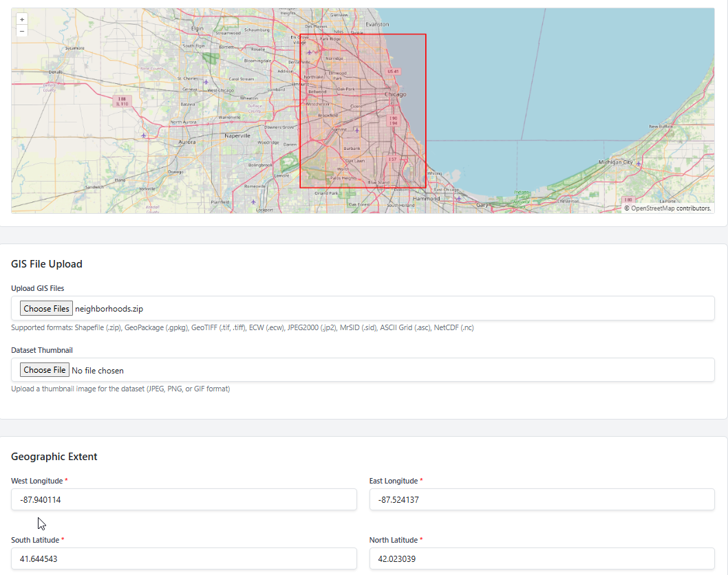Click the I 88 / IL 110 highway shield
The height and width of the screenshot is (575, 728).
[x=122, y=101]
